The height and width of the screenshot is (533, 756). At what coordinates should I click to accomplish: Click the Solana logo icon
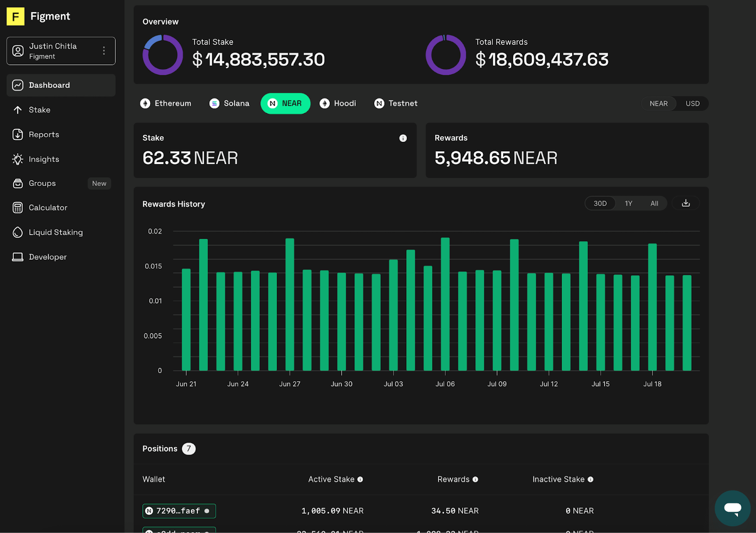215,104
